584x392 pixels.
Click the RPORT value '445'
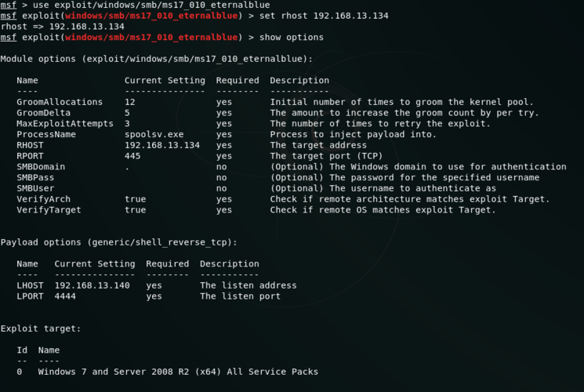click(x=132, y=156)
